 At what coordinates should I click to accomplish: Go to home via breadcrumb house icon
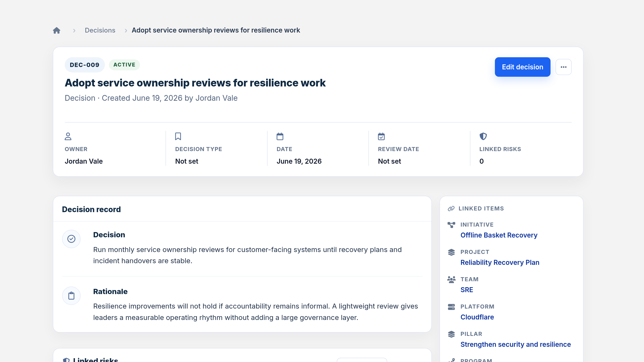[57, 30]
